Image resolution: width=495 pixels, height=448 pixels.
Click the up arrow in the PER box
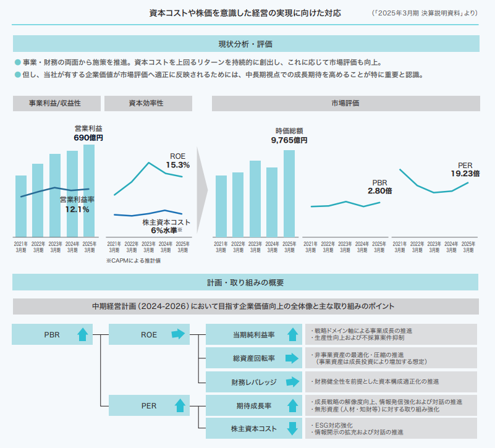pos(180,406)
